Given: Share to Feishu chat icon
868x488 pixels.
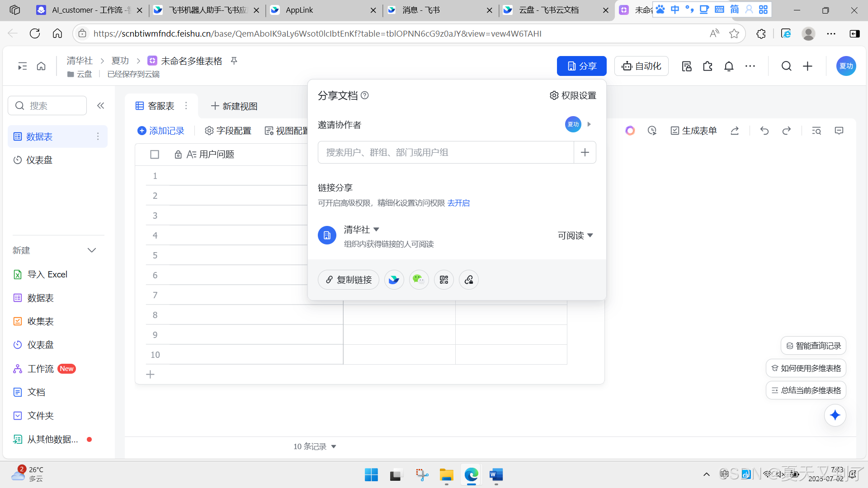Looking at the screenshot, I should 394,280.
